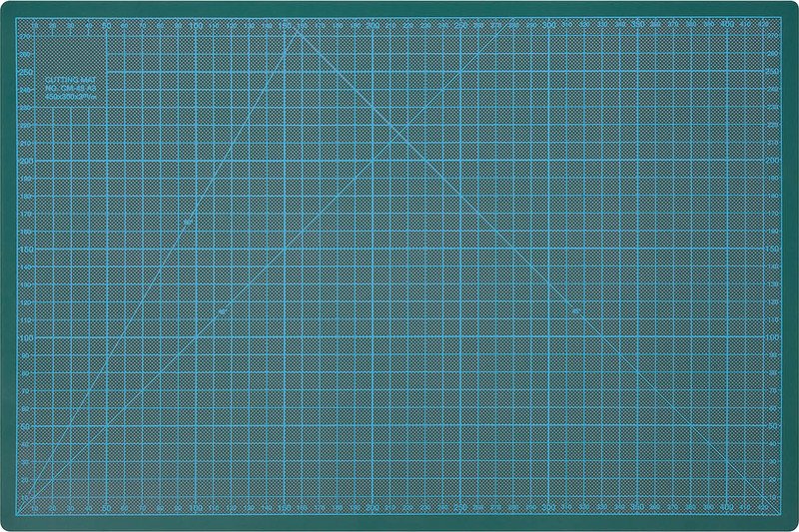Viewport: 799px width, 532px height.
Task: Click the "400" mark on the top ruler
Action: (x=727, y=24)
